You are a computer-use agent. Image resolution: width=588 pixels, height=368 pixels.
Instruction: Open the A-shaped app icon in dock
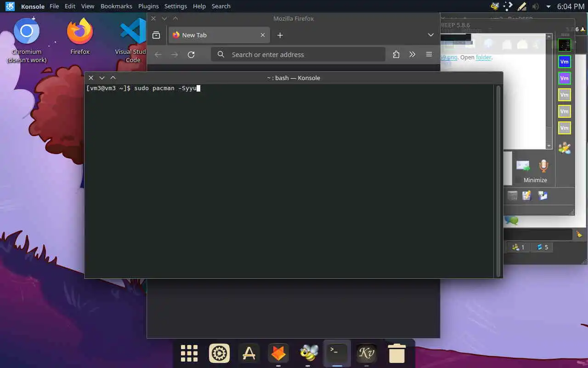[249, 353]
